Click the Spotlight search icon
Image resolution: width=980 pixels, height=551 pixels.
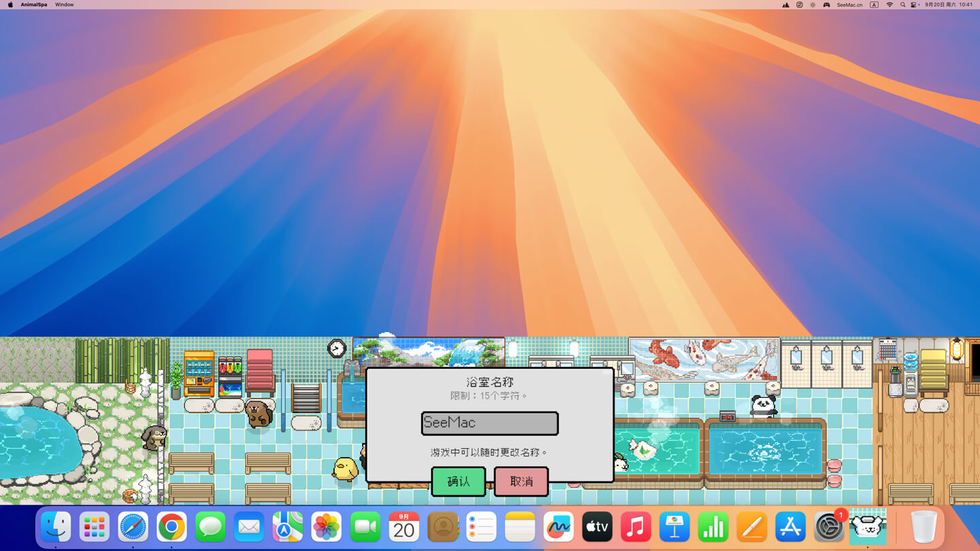[902, 5]
